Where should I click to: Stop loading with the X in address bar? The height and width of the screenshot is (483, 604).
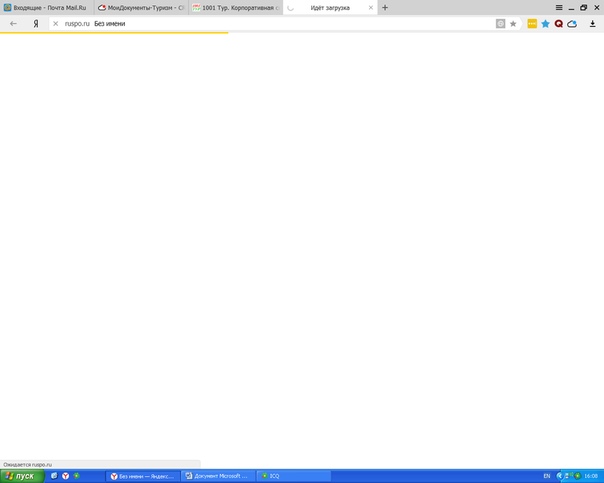(x=55, y=23)
